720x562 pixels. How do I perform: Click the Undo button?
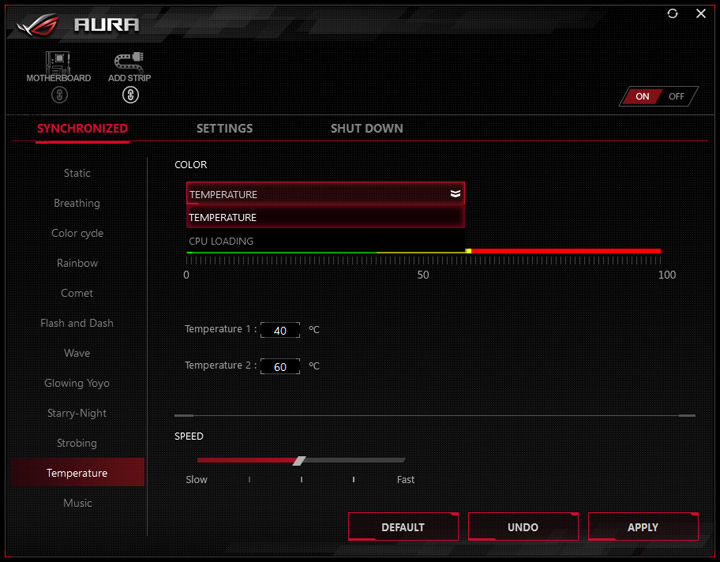click(523, 527)
